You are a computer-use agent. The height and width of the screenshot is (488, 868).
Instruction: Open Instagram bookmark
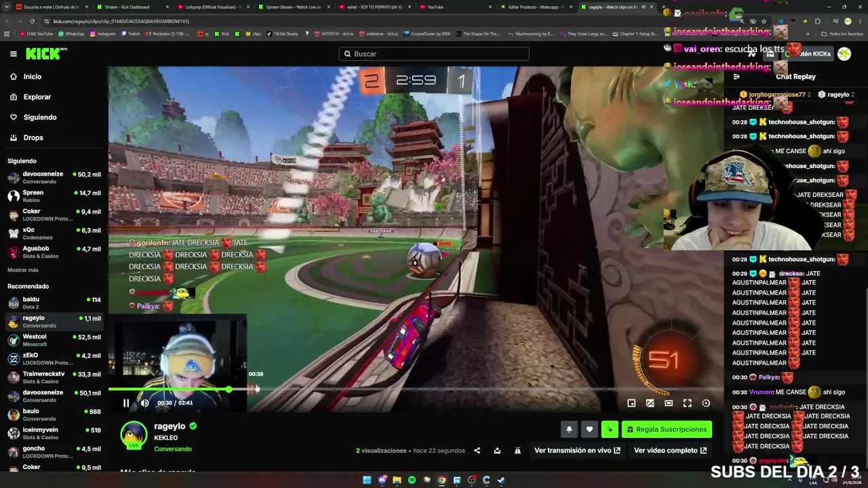(x=102, y=34)
